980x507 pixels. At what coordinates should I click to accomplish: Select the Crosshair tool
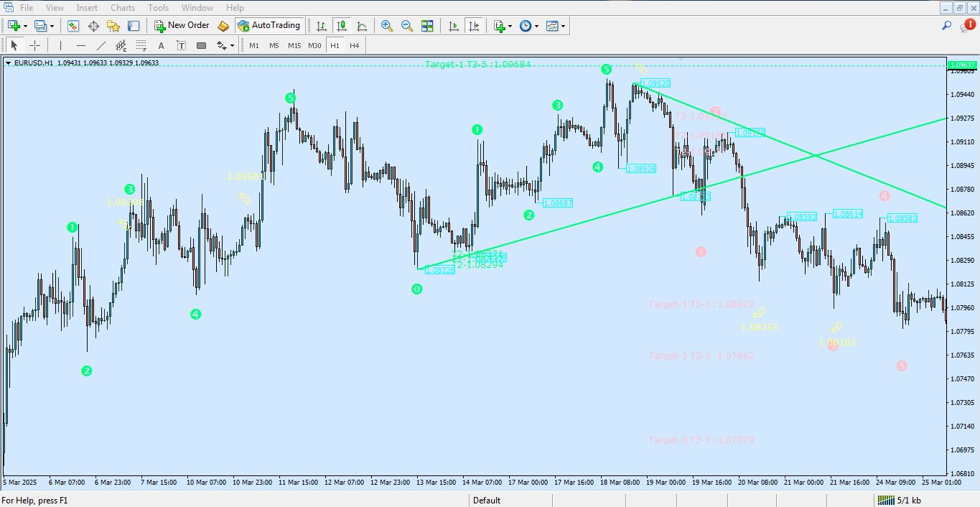[34, 45]
